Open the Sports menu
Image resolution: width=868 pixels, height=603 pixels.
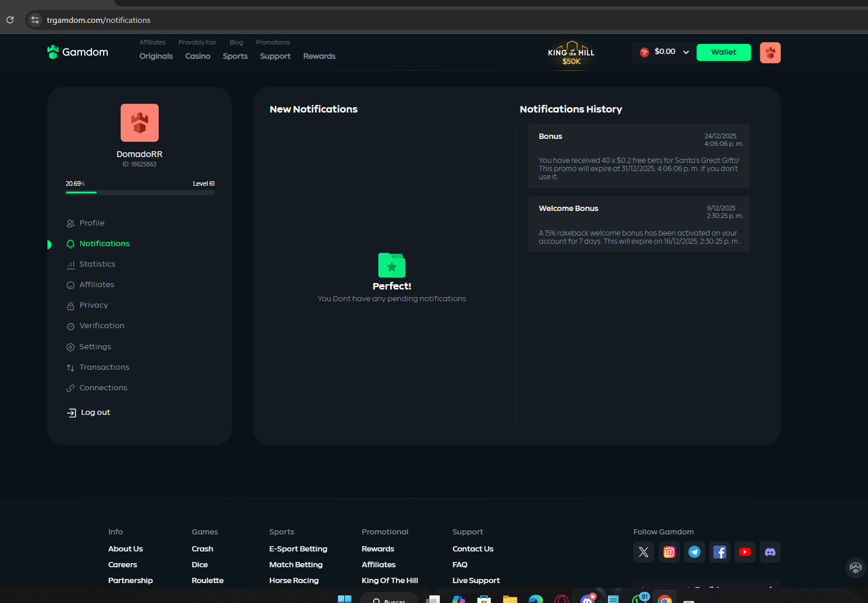click(x=235, y=56)
